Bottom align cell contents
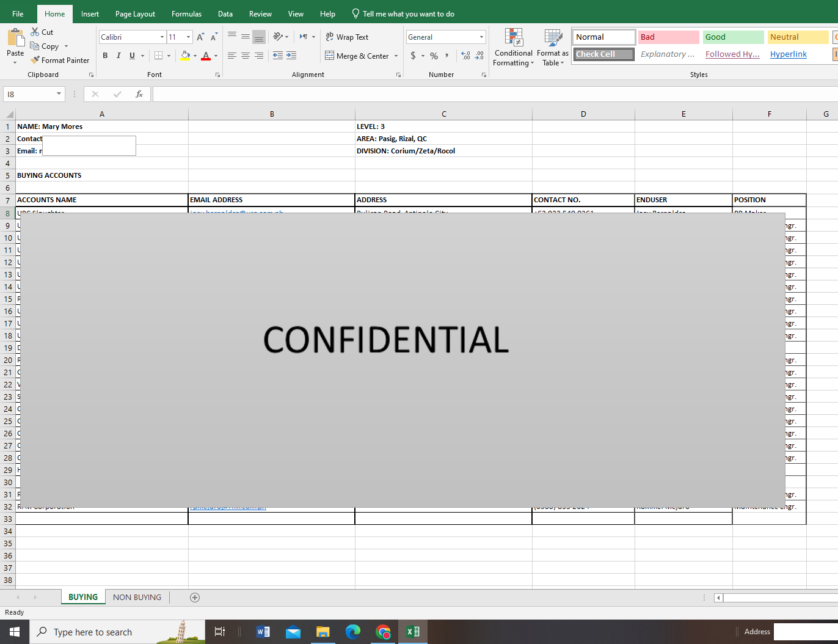The width and height of the screenshot is (838, 644). click(x=259, y=37)
